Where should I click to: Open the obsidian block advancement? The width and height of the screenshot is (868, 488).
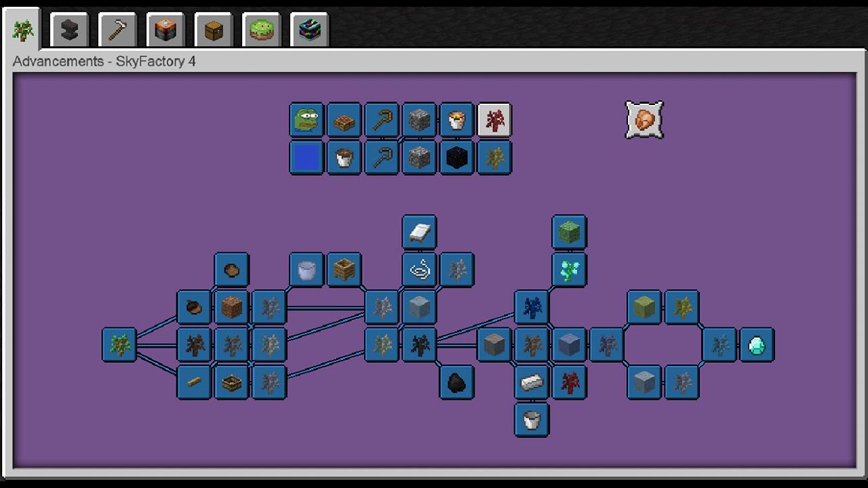456,157
